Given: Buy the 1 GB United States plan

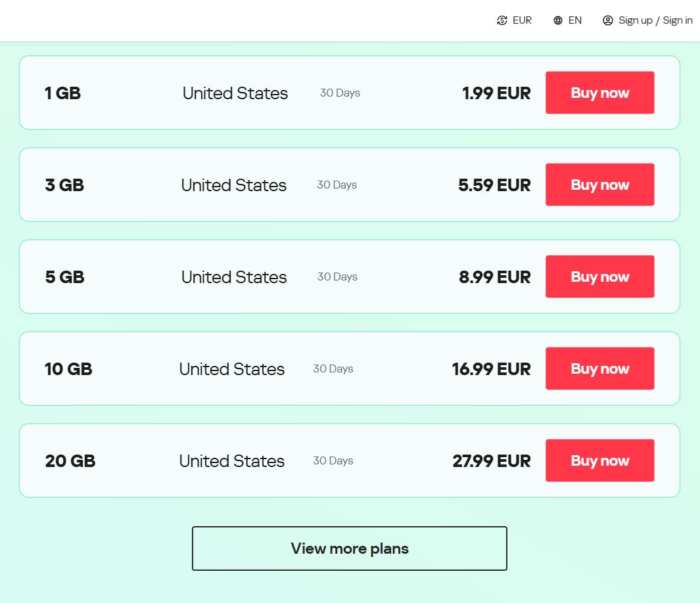Looking at the screenshot, I should tap(599, 93).
